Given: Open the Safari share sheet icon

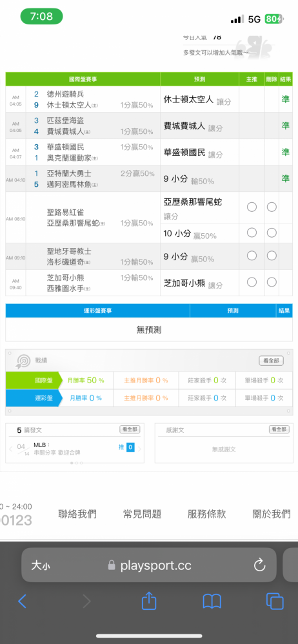Looking at the screenshot, I should point(149,601).
